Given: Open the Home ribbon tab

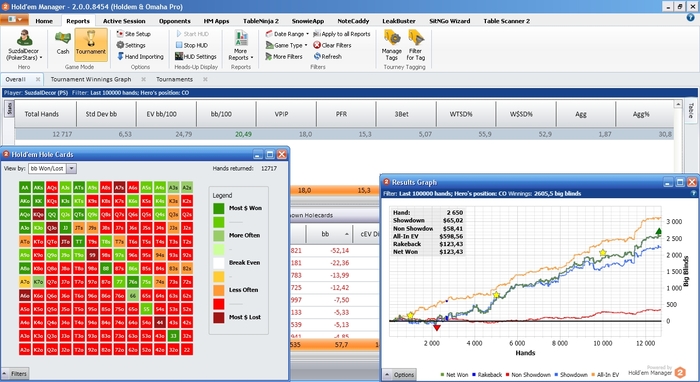Looking at the screenshot, I should tap(44, 21).
